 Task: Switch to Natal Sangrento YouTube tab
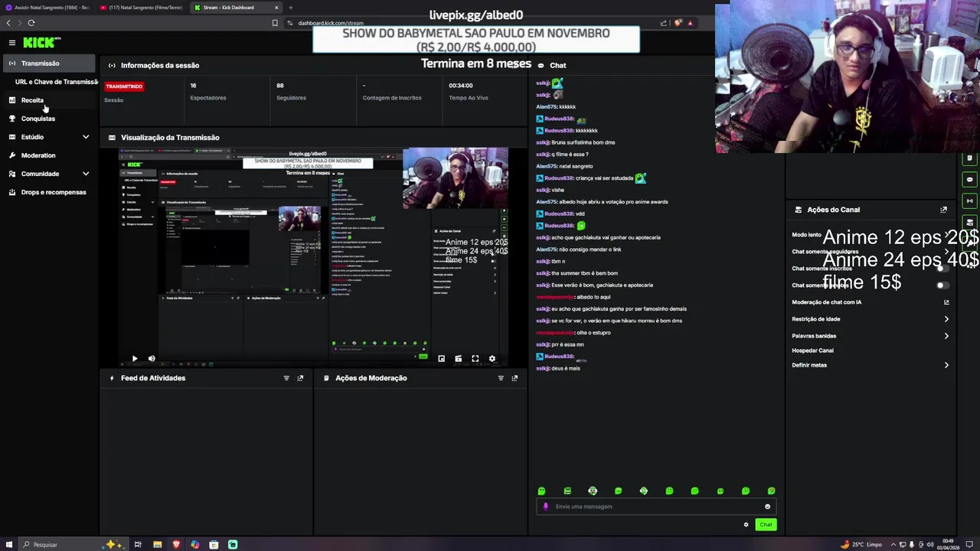click(x=142, y=8)
